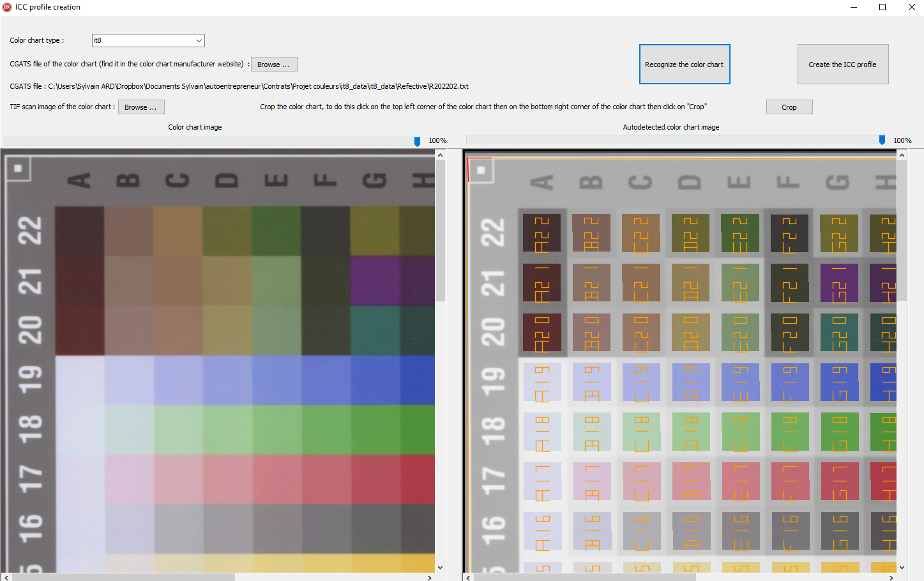Click the left image vertical scrollbar down arrow
The image size is (924, 581).
(440, 567)
